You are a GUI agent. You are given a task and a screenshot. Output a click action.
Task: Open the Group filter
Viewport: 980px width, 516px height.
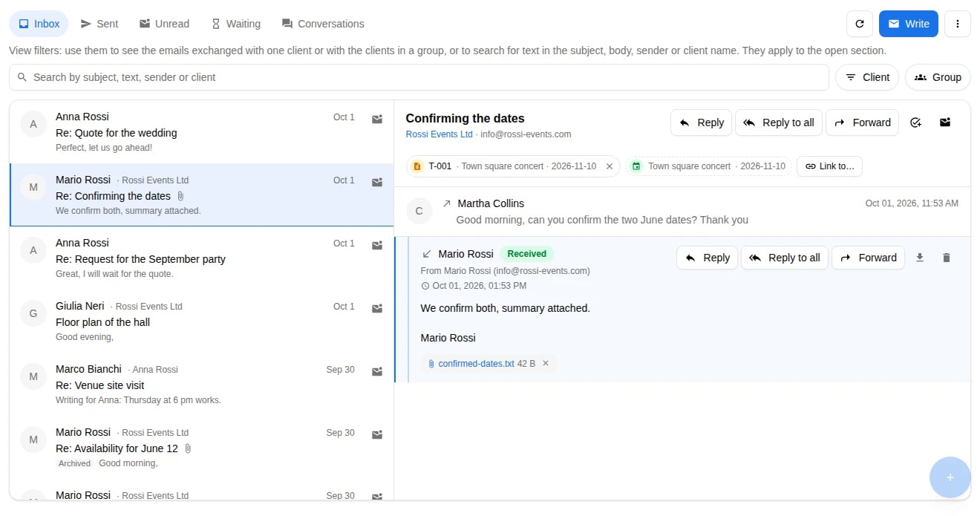[x=938, y=77]
